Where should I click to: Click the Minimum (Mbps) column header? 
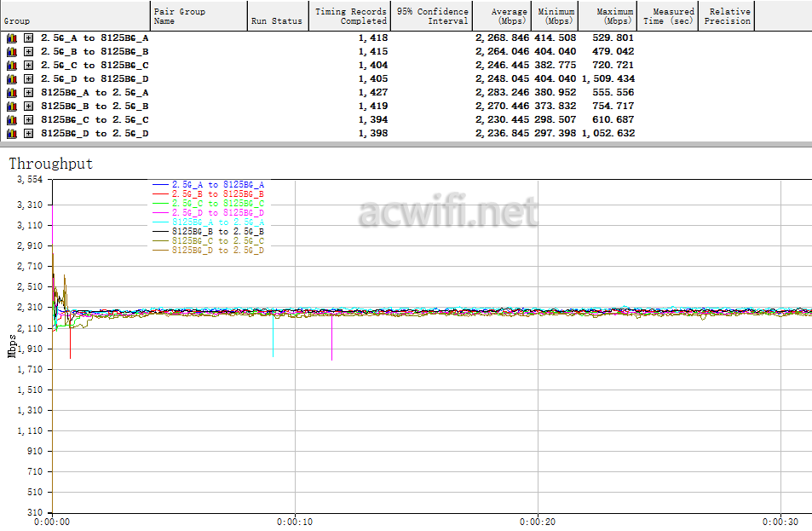[555, 16]
